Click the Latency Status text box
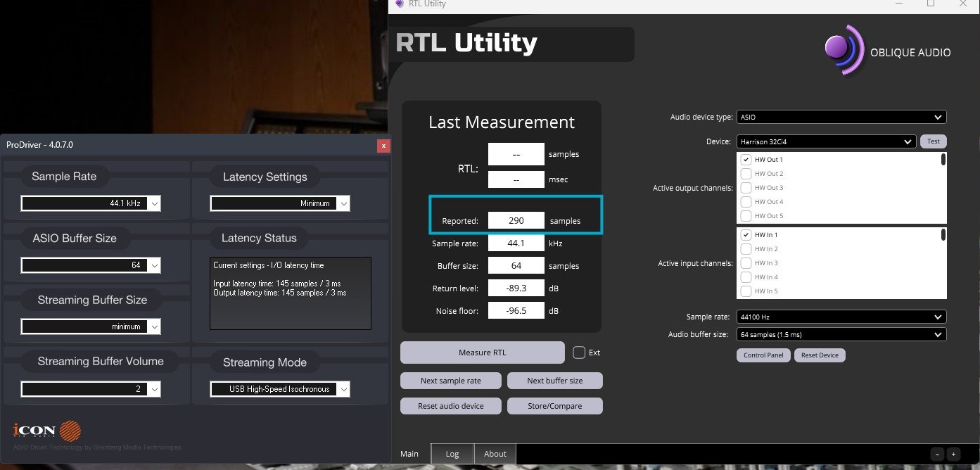The height and width of the screenshot is (470, 980). 291,293
